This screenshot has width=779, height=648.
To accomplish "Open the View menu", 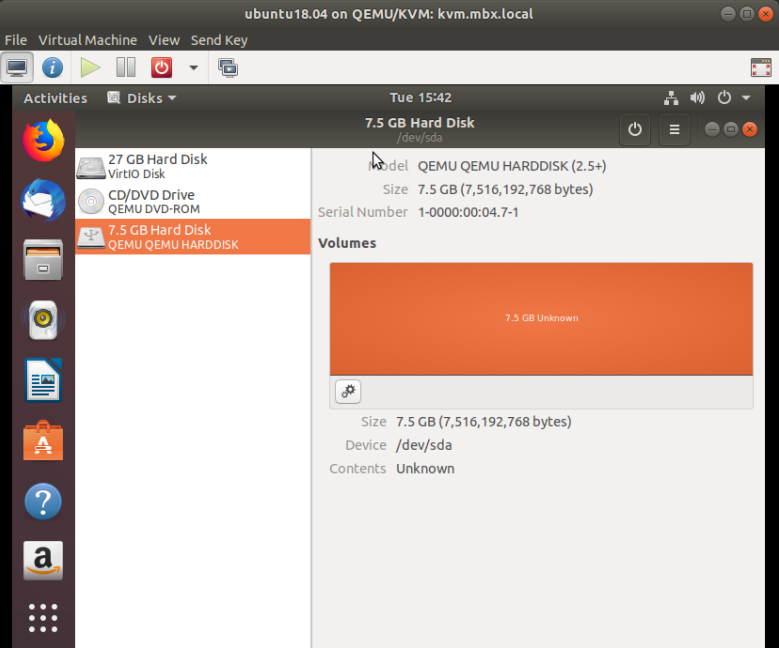I will point(164,40).
